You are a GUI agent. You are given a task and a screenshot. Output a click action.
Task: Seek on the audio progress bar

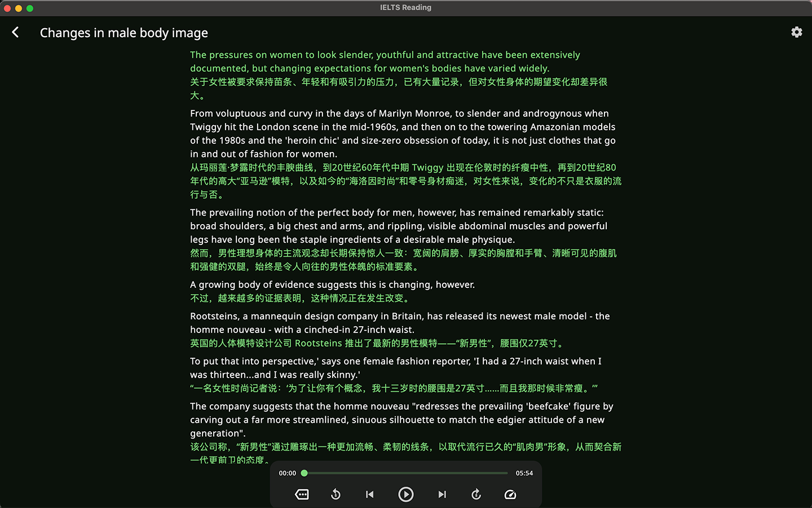(406, 473)
